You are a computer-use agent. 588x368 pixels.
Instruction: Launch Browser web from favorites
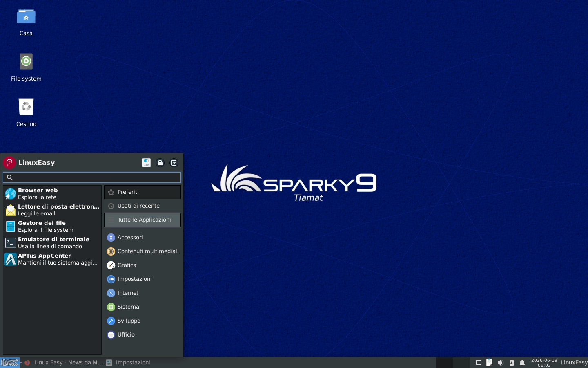[52, 194]
